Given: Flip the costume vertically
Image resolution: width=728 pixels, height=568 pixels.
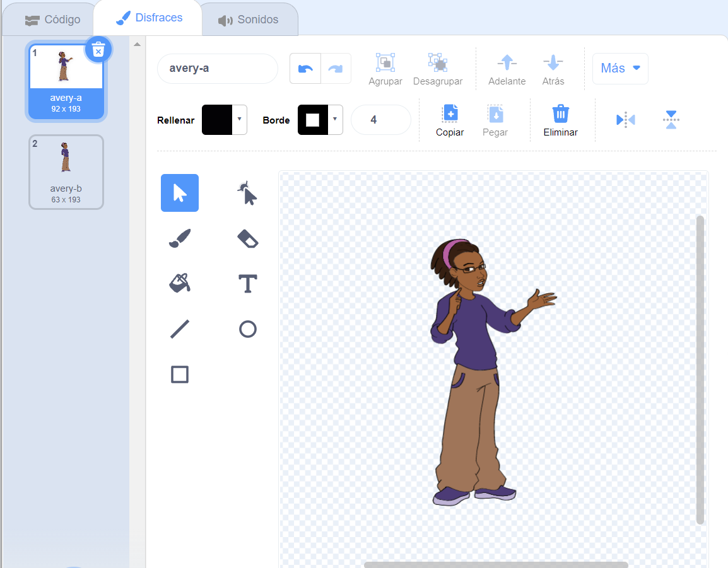Looking at the screenshot, I should click(x=671, y=120).
